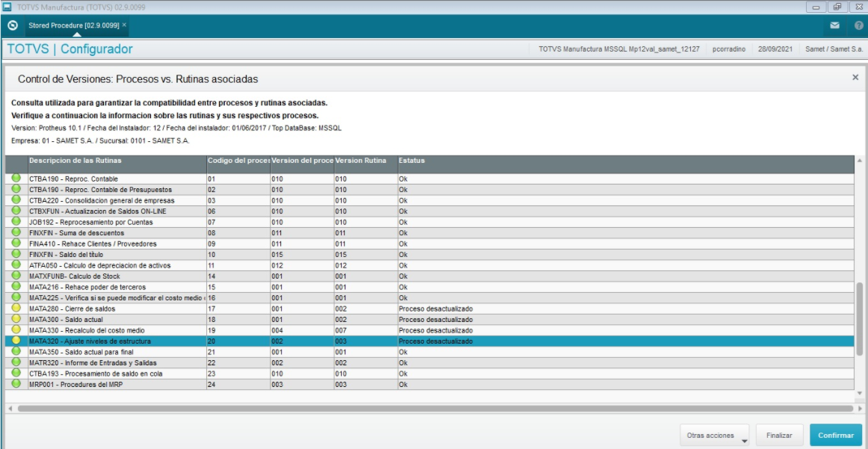Select row MATA330 - Recalculo del costo medio
Viewport: 868px width, 449px height.
(430, 330)
